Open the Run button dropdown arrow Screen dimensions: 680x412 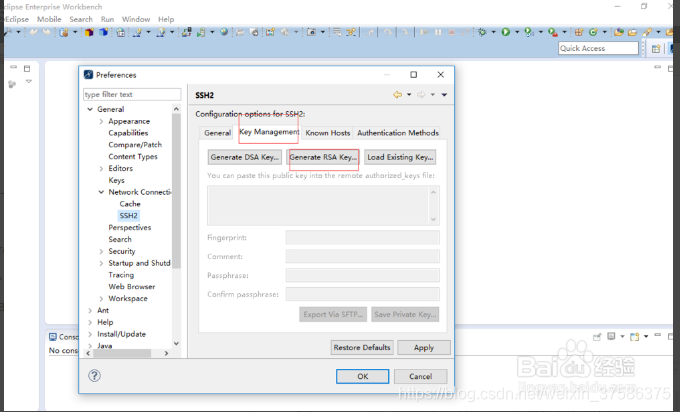click(517, 32)
